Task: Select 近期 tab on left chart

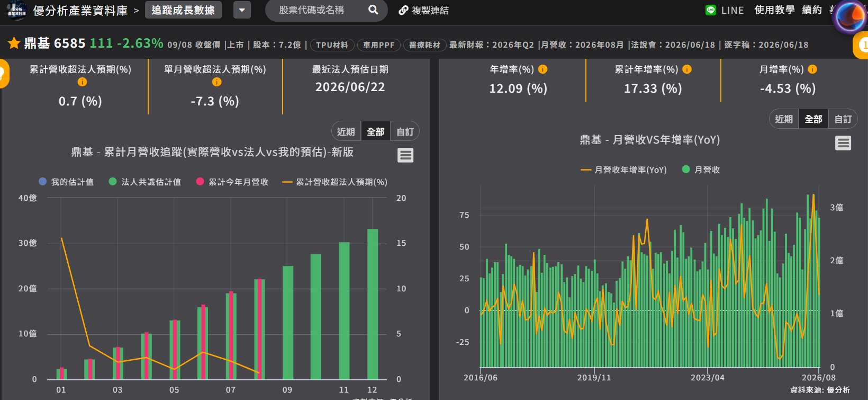Action: pyautogui.click(x=346, y=131)
